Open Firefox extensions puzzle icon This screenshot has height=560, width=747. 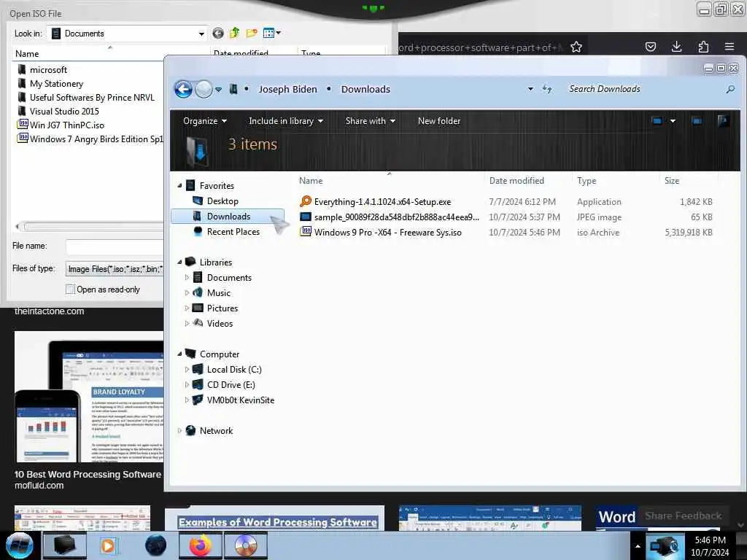click(x=703, y=47)
